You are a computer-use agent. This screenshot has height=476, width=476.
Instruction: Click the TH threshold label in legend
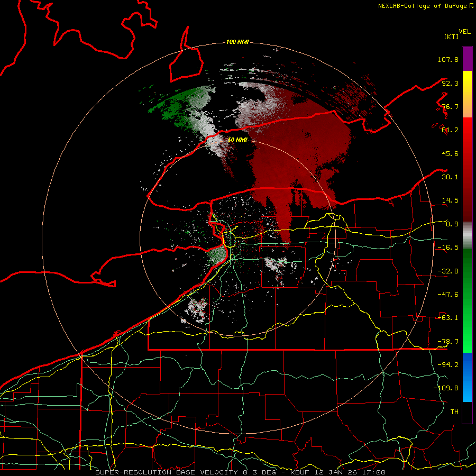coord(454,412)
